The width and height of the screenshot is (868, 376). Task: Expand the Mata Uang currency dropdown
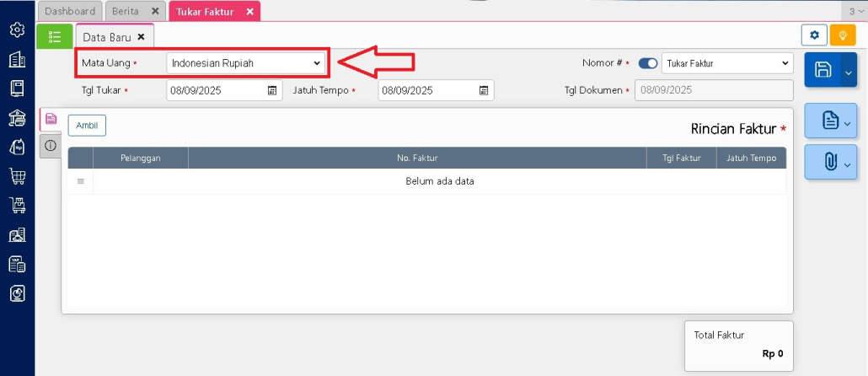245,63
